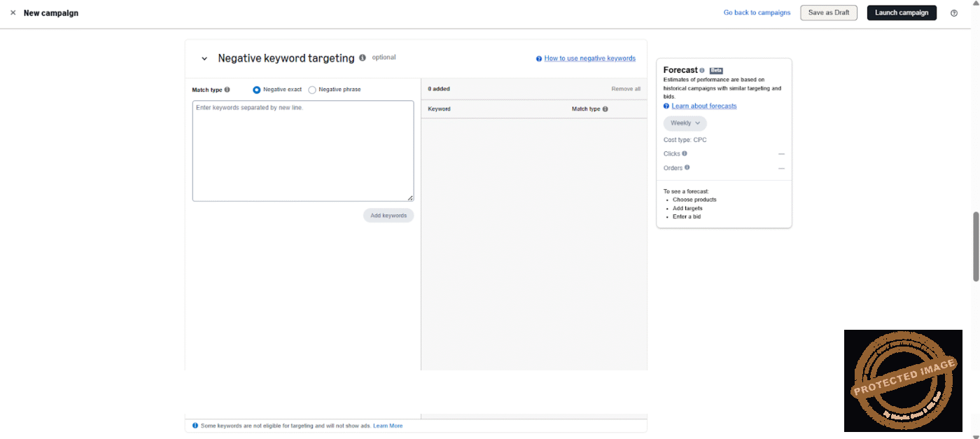Click 'Cost type: CPC' text in Forecast
Viewport: 980px width, 439px height.
[x=685, y=140]
